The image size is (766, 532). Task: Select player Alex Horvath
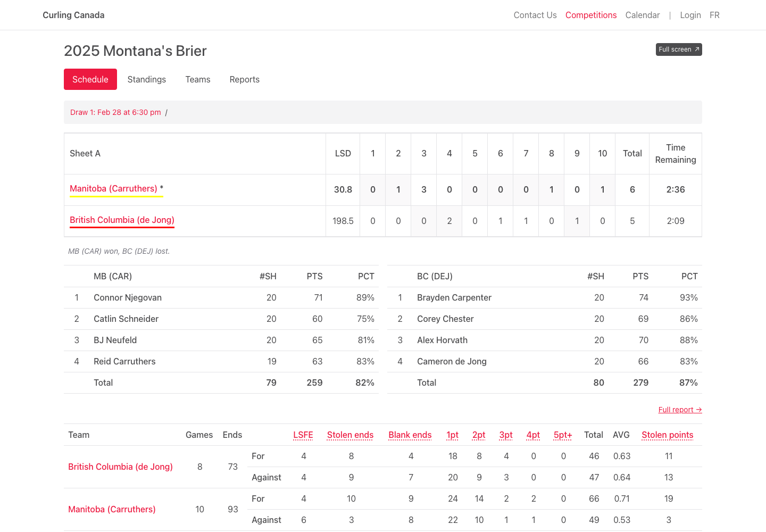pos(443,340)
